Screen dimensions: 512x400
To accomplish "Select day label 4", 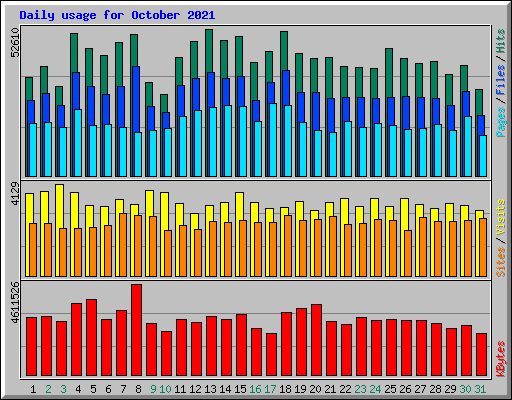I will (78, 389).
